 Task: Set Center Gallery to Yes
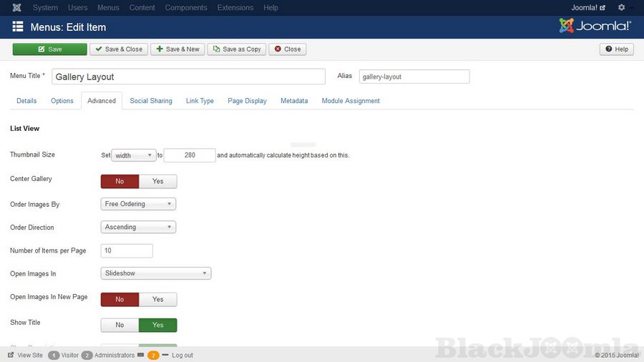point(157,182)
